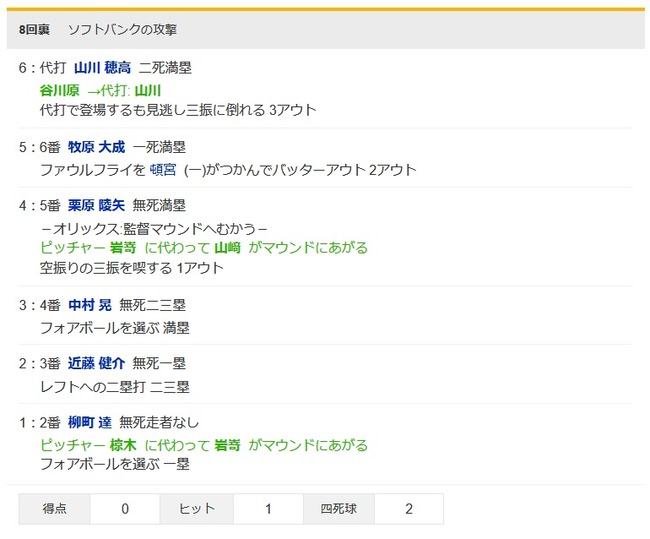Click situation text 無死一塁

click(x=159, y=363)
